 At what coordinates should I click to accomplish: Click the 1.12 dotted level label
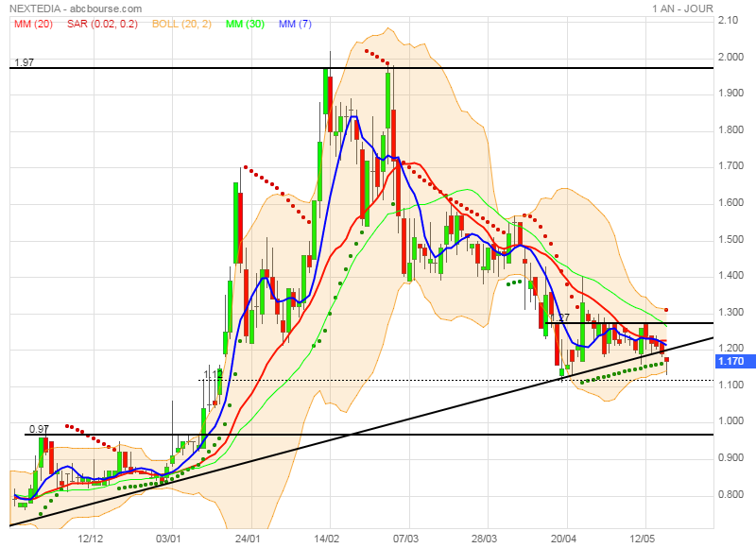coord(214,374)
